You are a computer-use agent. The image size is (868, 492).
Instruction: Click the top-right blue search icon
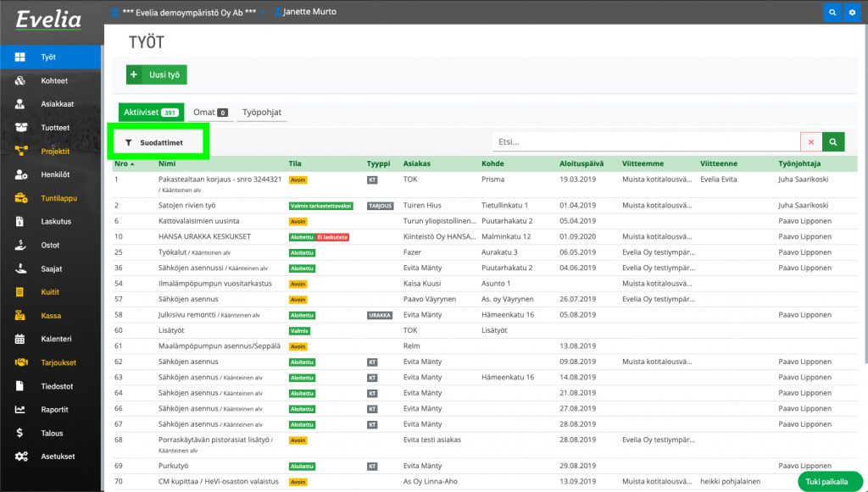click(x=832, y=12)
